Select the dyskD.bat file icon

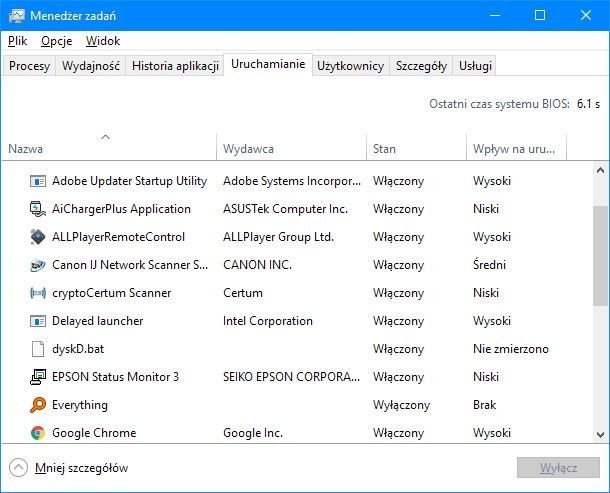pyautogui.click(x=38, y=349)
